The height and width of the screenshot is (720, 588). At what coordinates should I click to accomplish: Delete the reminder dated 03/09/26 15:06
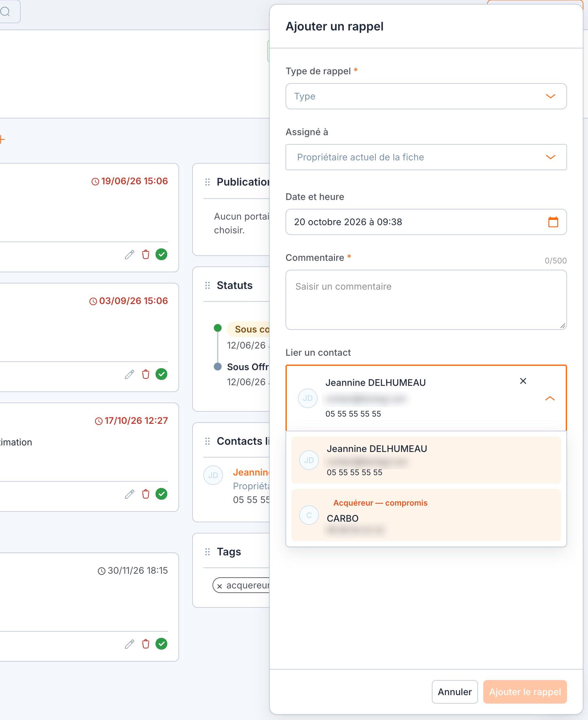pyautogui.click(x=146, y=374)
